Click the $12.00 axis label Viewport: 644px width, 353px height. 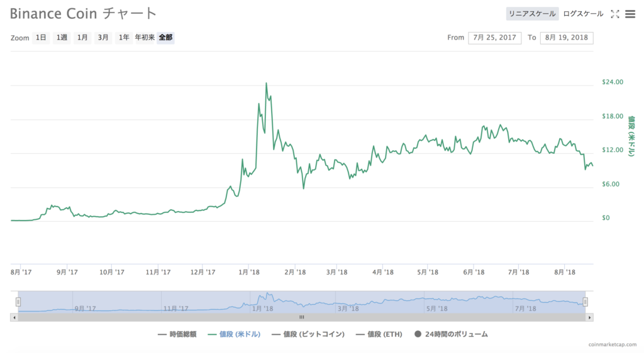[x=613, y=150]
